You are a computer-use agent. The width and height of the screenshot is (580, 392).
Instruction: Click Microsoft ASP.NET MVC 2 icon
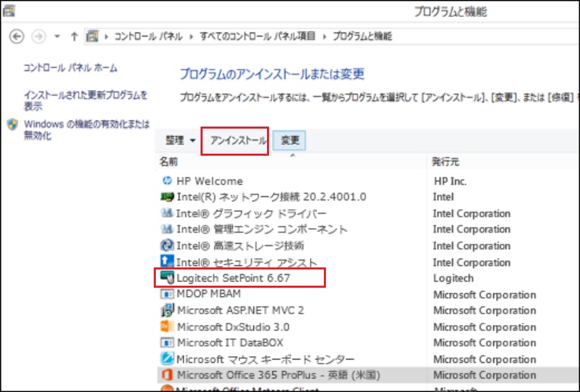point(167,310)
